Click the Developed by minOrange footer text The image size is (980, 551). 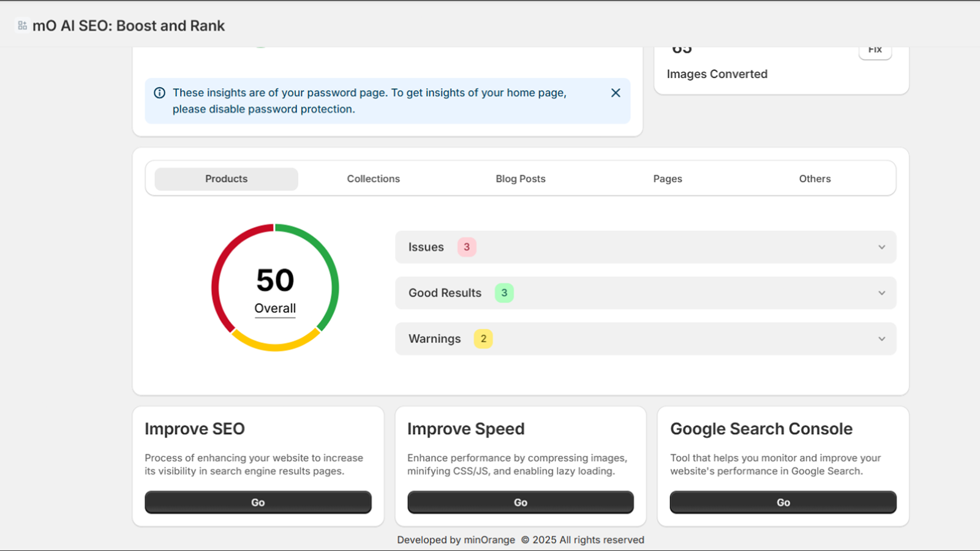[x=456, y=540]
